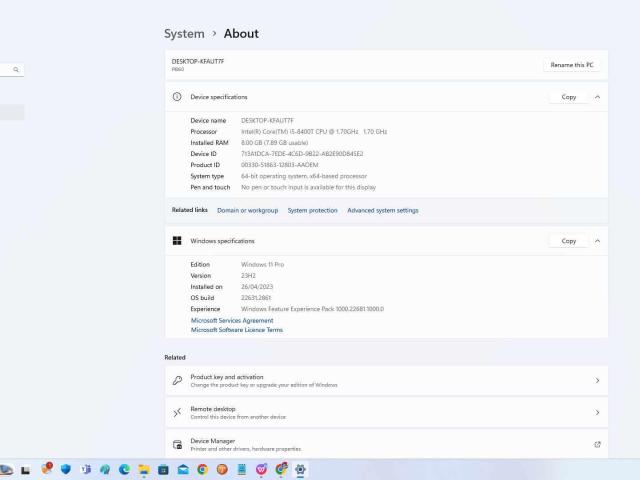This screenshot has width=640, height=480.
Task: Launch Google Chrome next to the Mail icon
Action: (x=202, y=470)
